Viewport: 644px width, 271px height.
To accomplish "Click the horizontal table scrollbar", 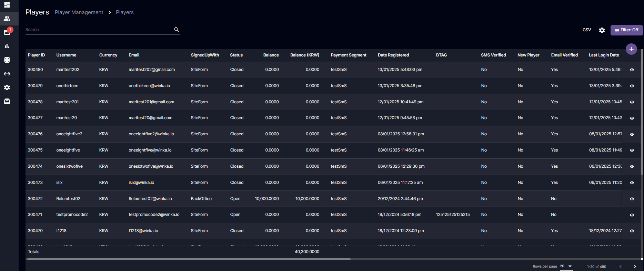I will (189, 259).
